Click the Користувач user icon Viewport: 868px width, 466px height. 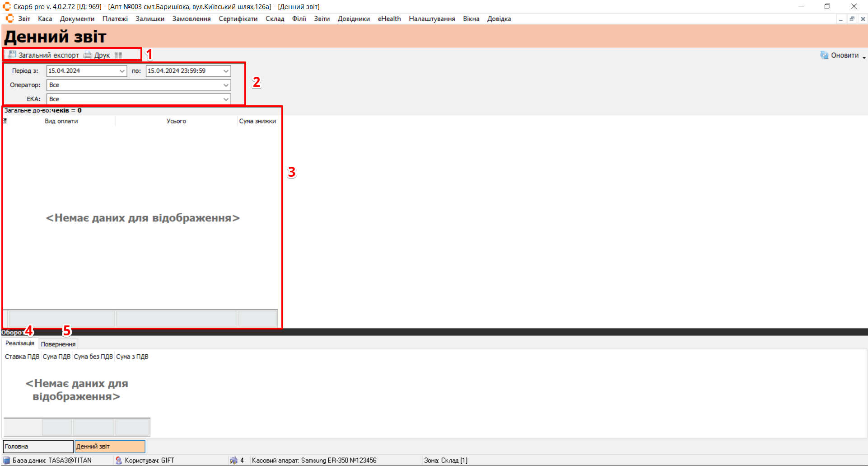point(119,460)
